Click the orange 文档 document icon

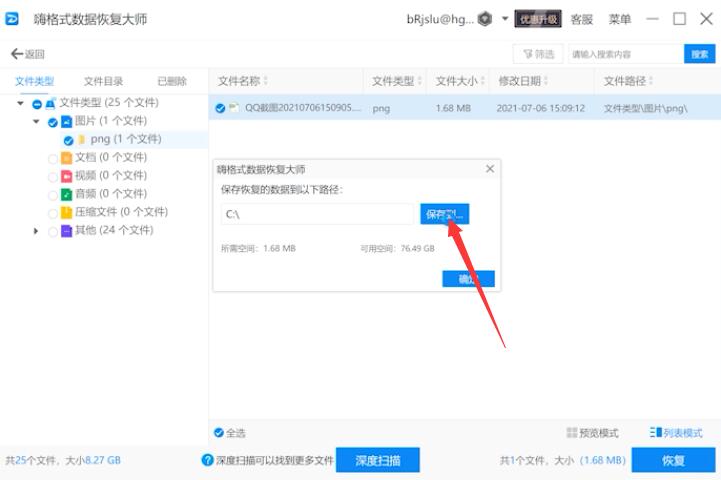[x=67, y=158]
